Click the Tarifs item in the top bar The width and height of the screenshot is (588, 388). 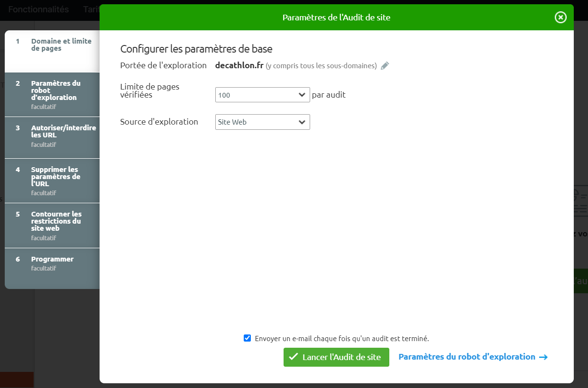click(x=91, y=9)
